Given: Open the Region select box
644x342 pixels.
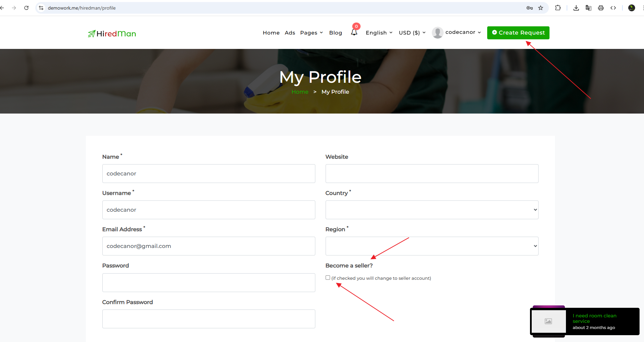Looking at the screenshot, I should coord(432,246).
